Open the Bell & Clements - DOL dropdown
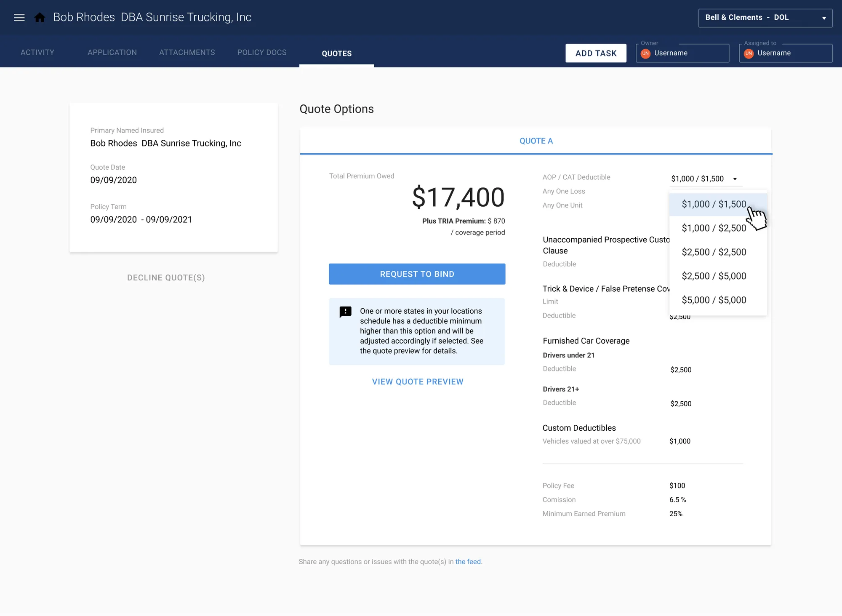This screenshot has height=616, width=842. [x=765, y=18]
